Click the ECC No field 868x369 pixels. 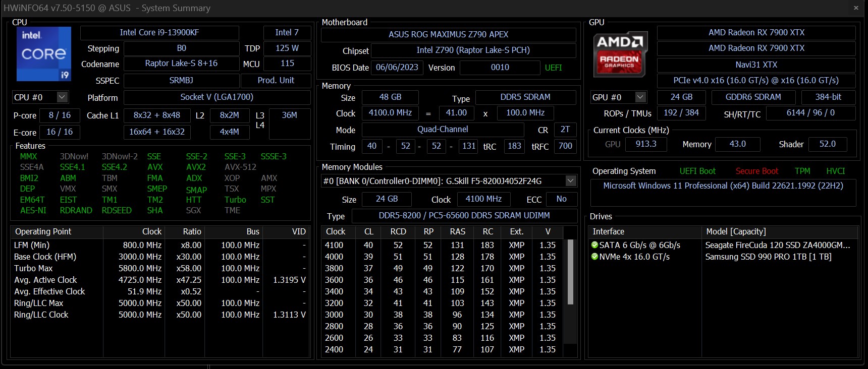(561, 199)
